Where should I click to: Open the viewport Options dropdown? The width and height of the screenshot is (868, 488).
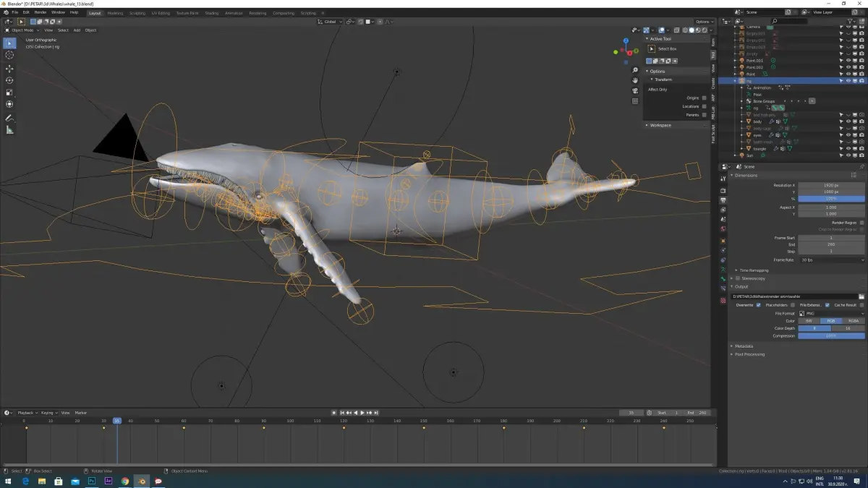click(x=703, y=22)
